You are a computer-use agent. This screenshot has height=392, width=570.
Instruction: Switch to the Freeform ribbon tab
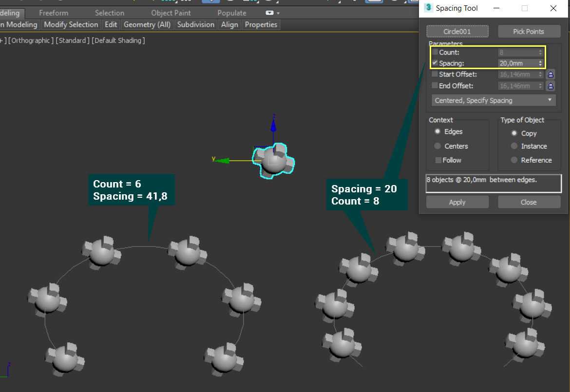(x=54, y=13)
